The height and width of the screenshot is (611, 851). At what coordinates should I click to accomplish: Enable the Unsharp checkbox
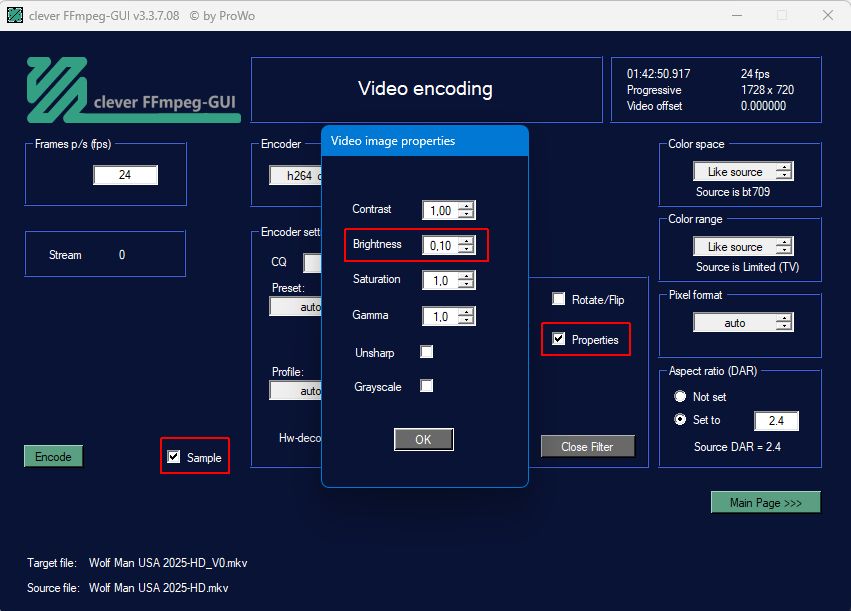point(427,352)
